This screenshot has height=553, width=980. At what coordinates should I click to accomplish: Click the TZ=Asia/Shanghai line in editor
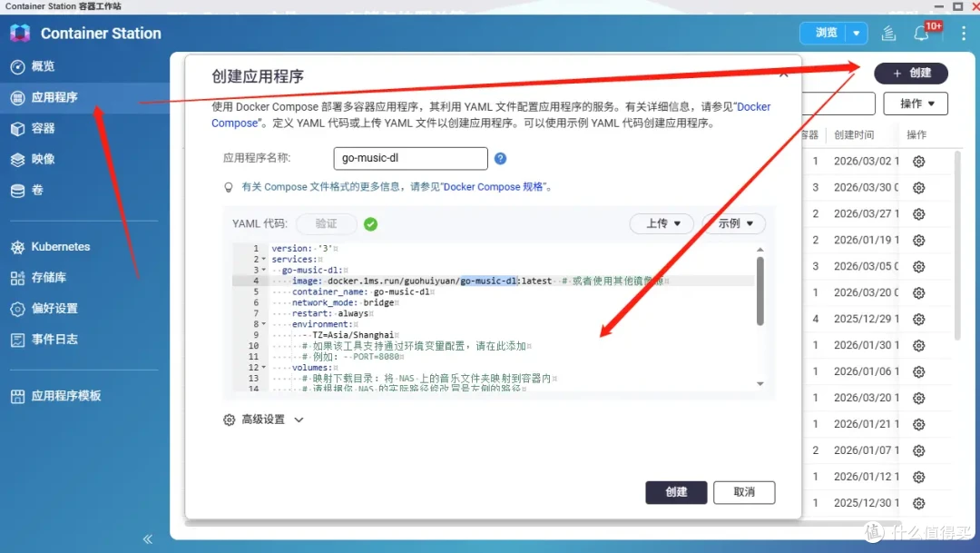click(x=353, y=335)
